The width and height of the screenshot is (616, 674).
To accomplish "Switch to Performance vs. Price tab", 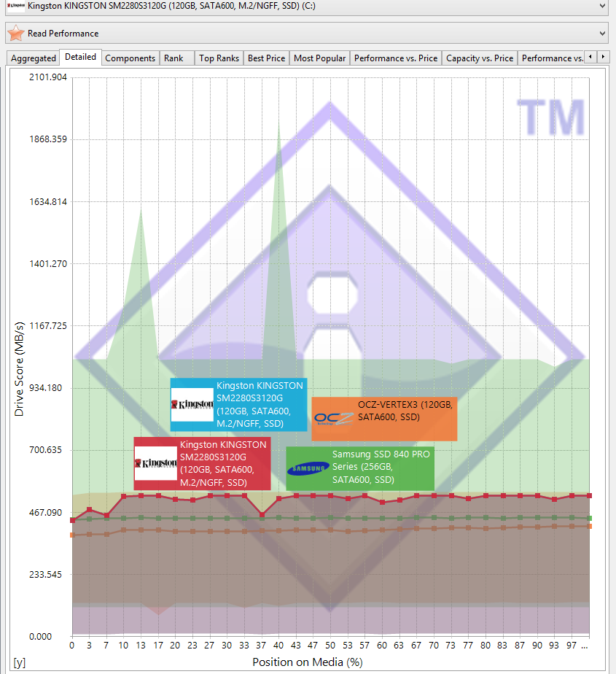I will pos(396,58).
